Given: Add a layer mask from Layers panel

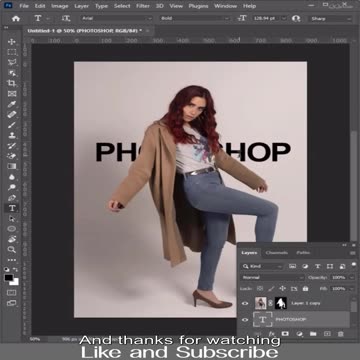Looking at the screenshot, I should pyautogui.click(x=285, y=333).
